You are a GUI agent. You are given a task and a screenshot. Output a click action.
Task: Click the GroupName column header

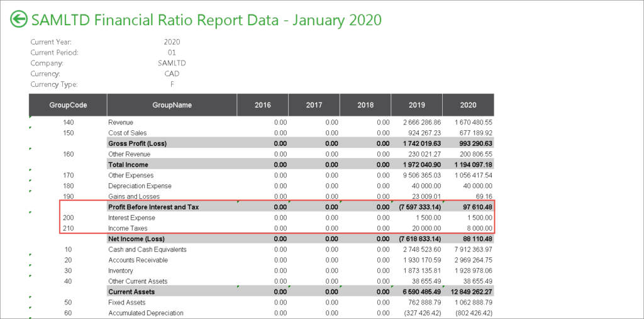coord(172,105)
